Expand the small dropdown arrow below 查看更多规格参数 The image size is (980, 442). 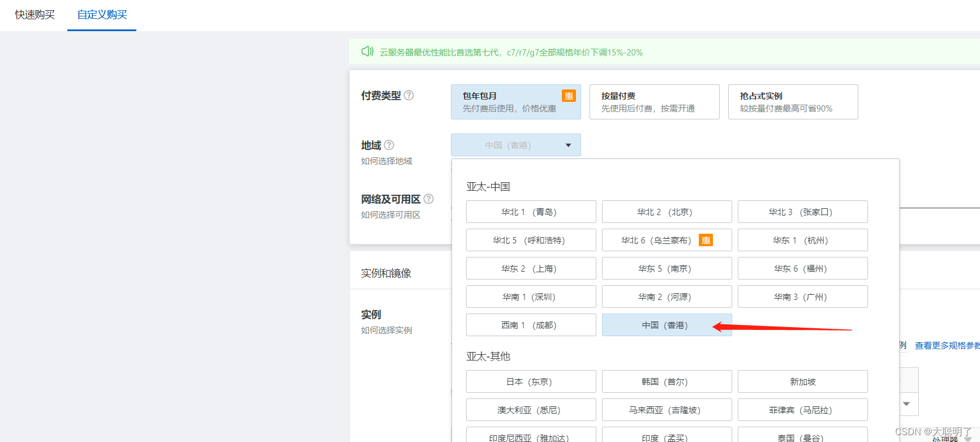pos(906,404)
